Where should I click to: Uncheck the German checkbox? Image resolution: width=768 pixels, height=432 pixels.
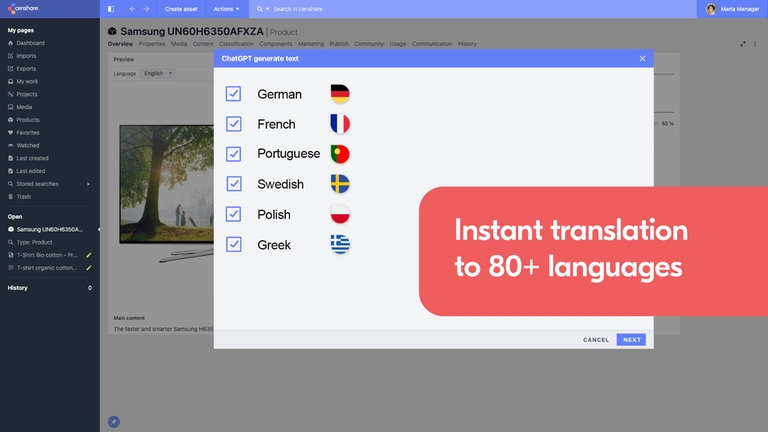[234, 94]
